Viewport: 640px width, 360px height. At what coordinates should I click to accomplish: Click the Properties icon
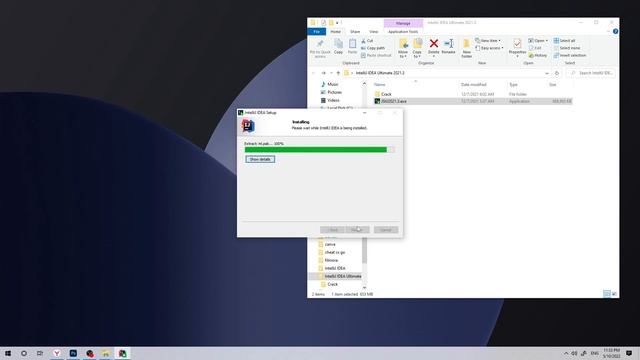point(517,47)
